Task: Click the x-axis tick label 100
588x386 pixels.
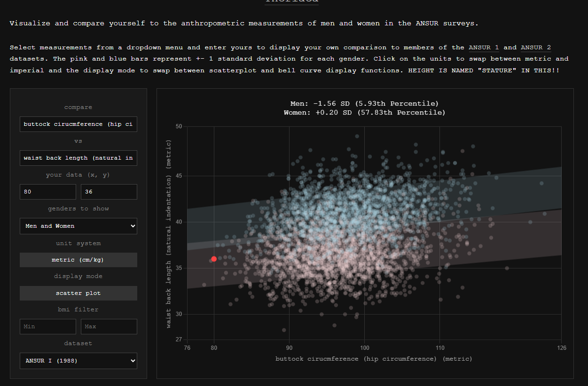Action: [x=365, y=348]
